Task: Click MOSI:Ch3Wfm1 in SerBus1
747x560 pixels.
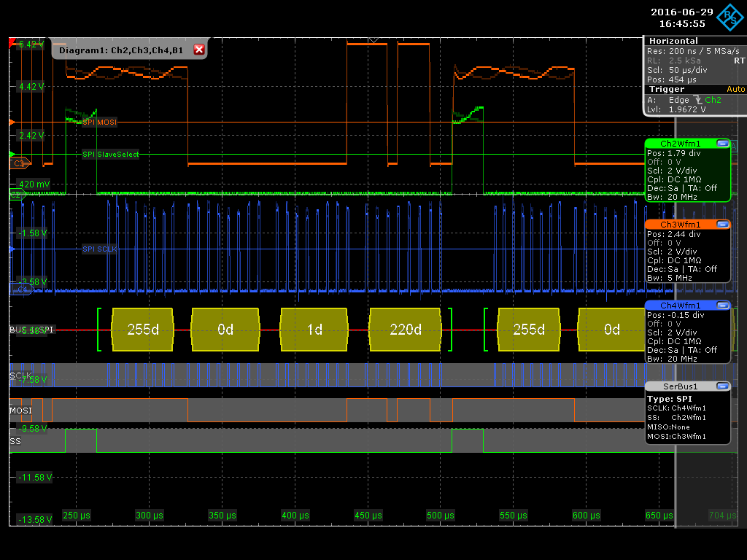Action: pyautogui.click(x=676, y=437)
